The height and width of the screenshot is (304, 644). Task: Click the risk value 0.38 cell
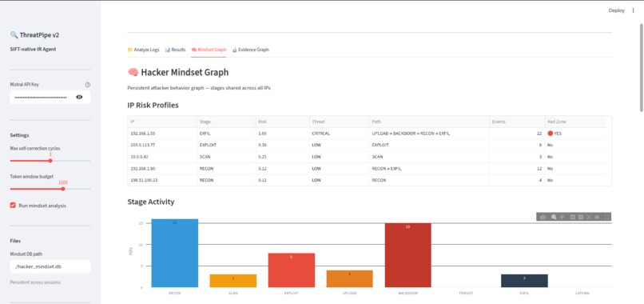tap(283, 146)
